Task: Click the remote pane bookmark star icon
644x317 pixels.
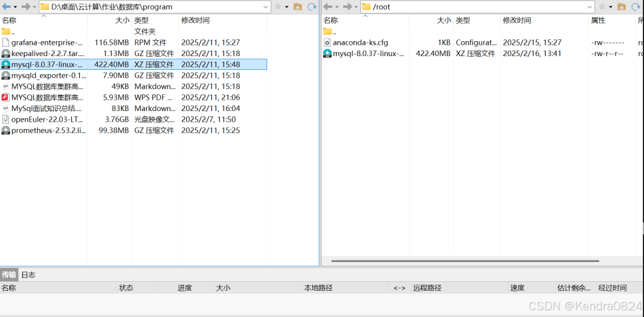Action: 602,7
